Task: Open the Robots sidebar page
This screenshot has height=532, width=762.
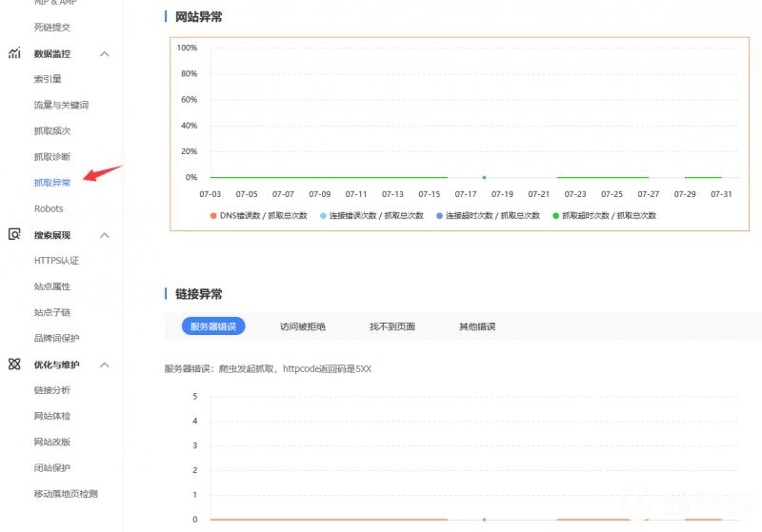Action: [x=49, y=208]
